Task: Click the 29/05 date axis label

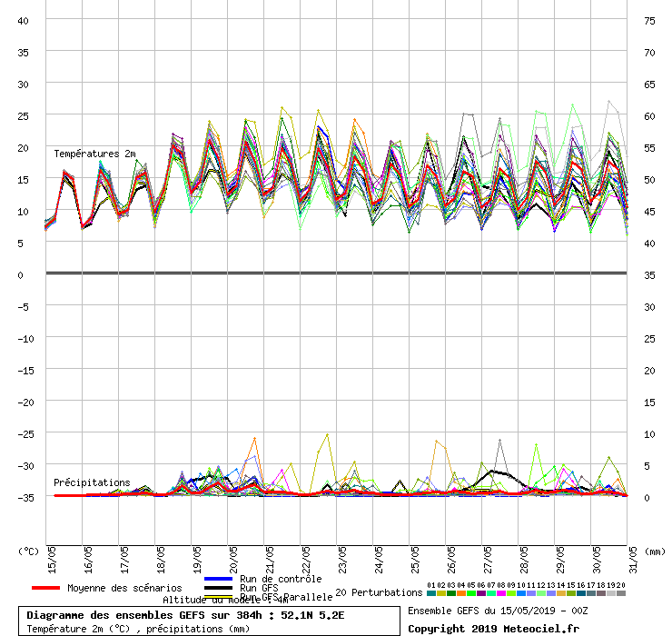Action: [x=560, y=560]
